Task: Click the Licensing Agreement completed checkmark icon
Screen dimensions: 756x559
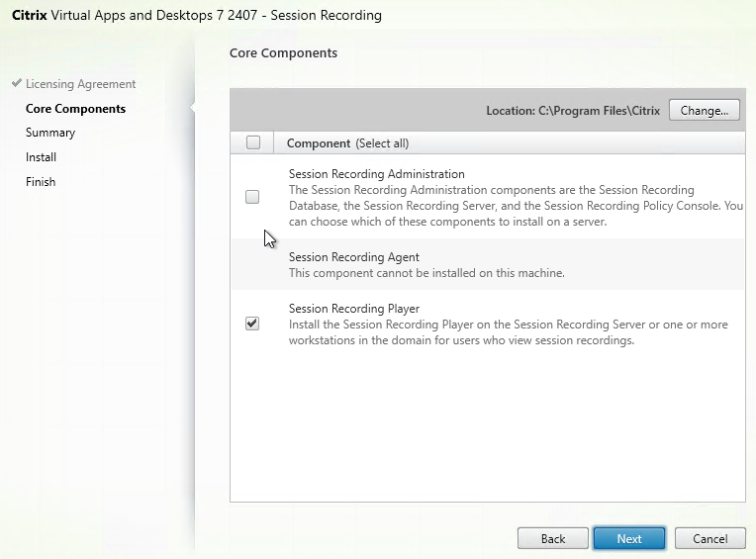Action: (17, 83)
